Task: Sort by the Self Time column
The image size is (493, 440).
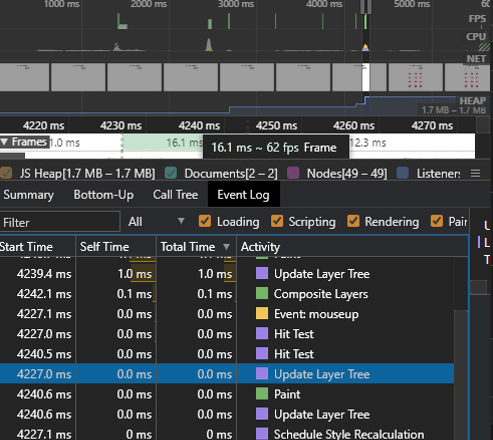Action: [116, 247]
